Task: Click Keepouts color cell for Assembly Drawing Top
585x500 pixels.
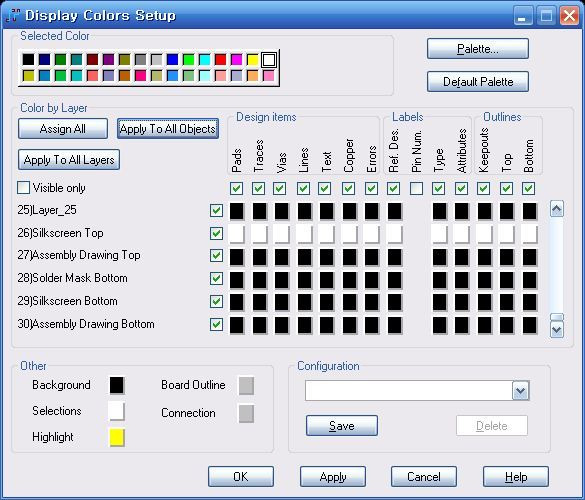Action: point(485,257)
